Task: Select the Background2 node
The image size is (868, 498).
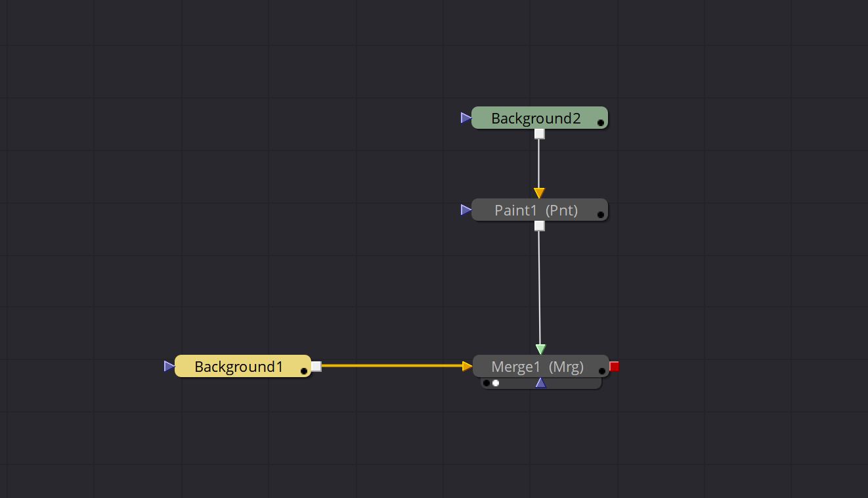Action: coord(540,118)
